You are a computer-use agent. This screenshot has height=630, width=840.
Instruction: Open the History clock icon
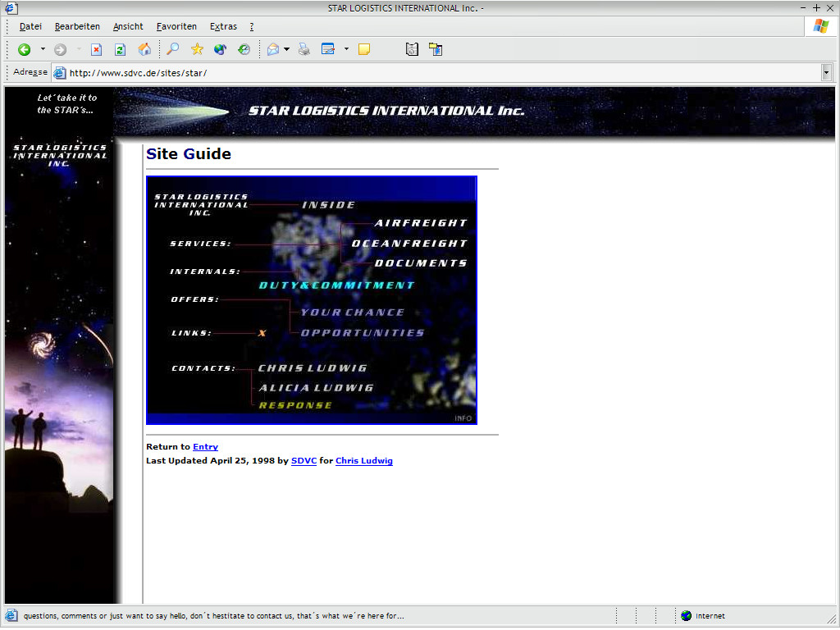click(244, 50)
